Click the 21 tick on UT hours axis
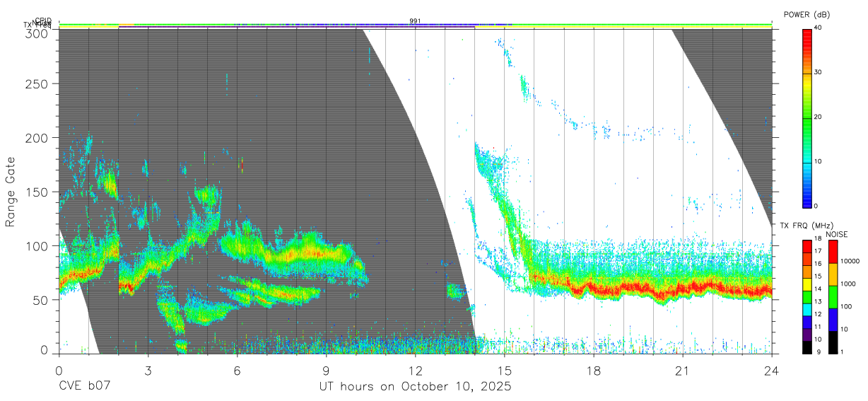This screenshot has width=868, height=401. (x=683, y=370)
